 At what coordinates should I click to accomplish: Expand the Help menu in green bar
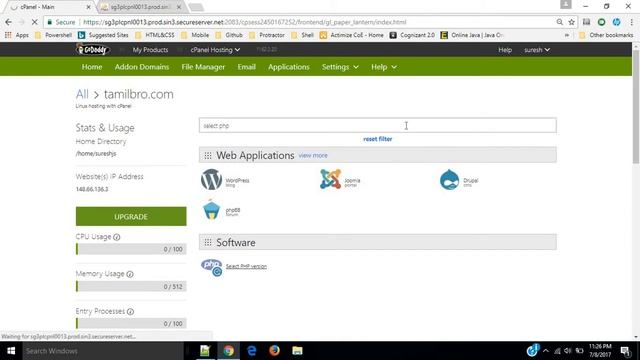[x=384, y=67]
